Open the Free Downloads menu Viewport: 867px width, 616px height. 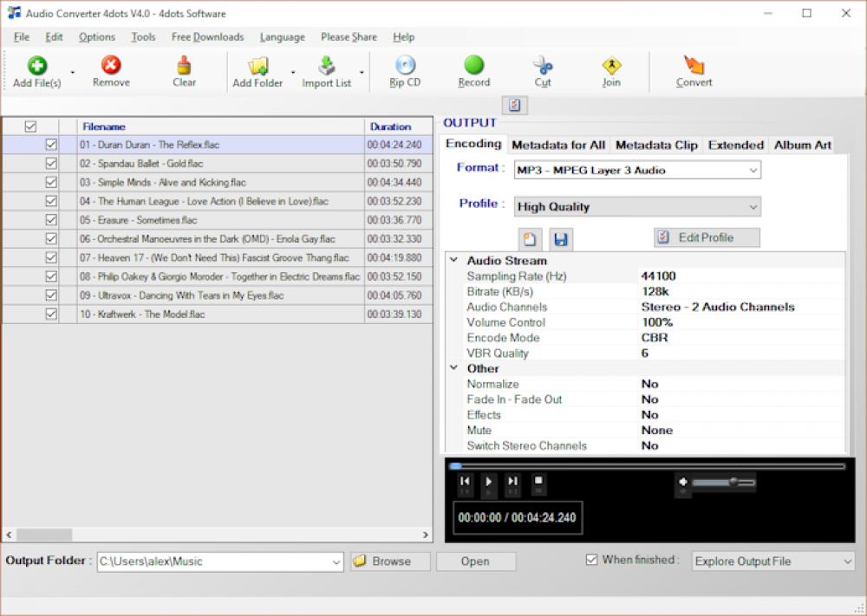[207, 37]
